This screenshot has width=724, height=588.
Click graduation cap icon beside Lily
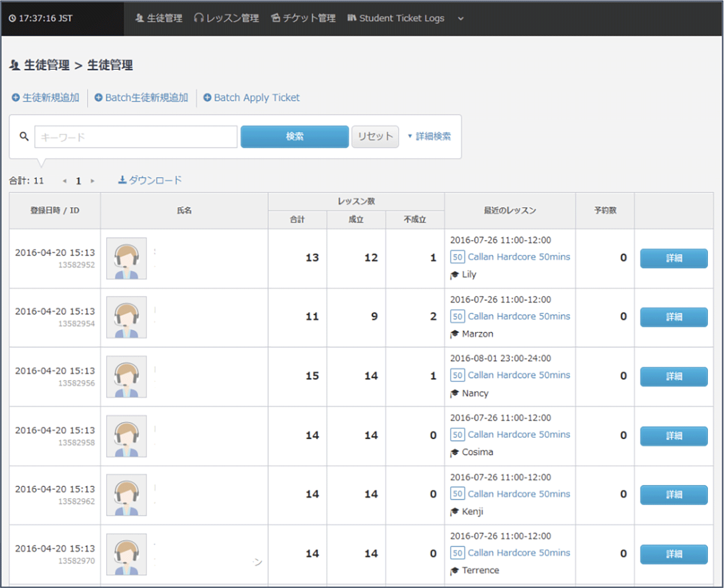[455, 274]
